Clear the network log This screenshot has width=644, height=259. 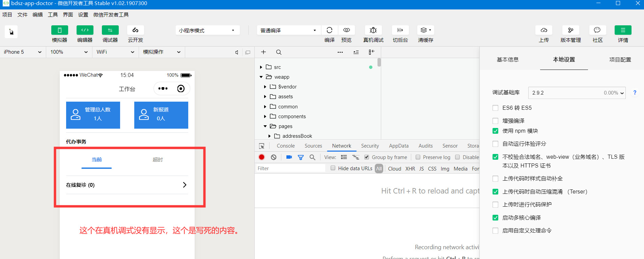coord(274,157)
